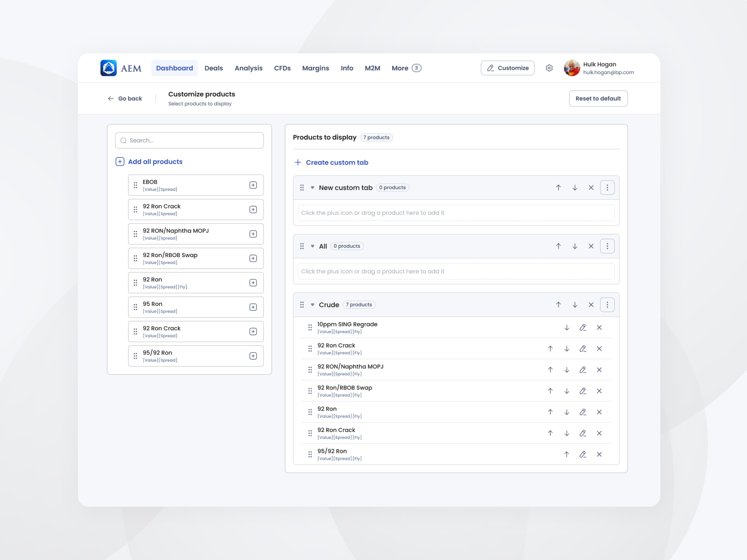Image resolution: width=747 pixels, height=560 pixels.
Task: Edit 92 Ron/RBOB Swap in Crude
Action: pyautogui.click(x=583, y=391)
